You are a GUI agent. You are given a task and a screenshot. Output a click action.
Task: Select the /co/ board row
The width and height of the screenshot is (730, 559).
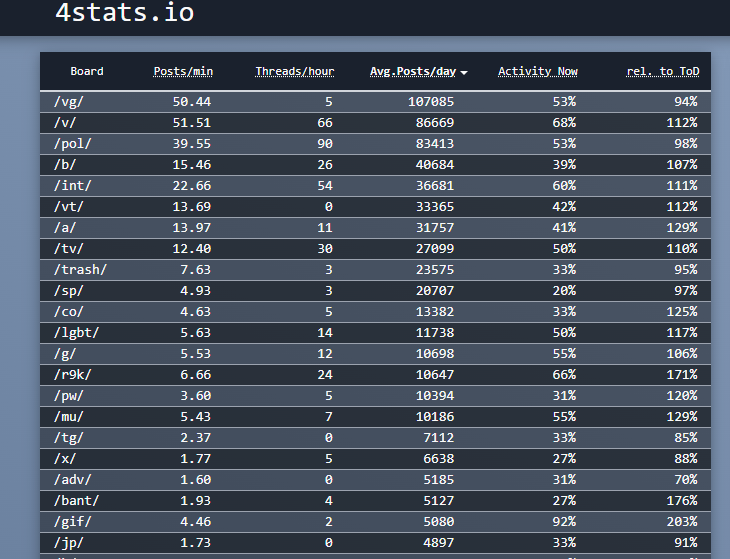pyautogui.click(x=375, y=311)
